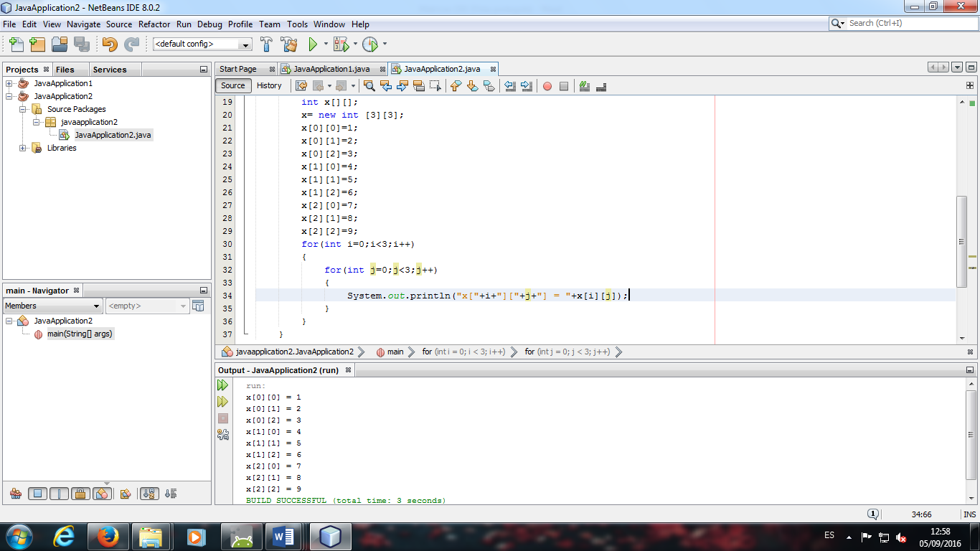Open the Find Selection magnifier icon in editor toolbar
This screenshot has height=551, width=980.
(369, 85)
